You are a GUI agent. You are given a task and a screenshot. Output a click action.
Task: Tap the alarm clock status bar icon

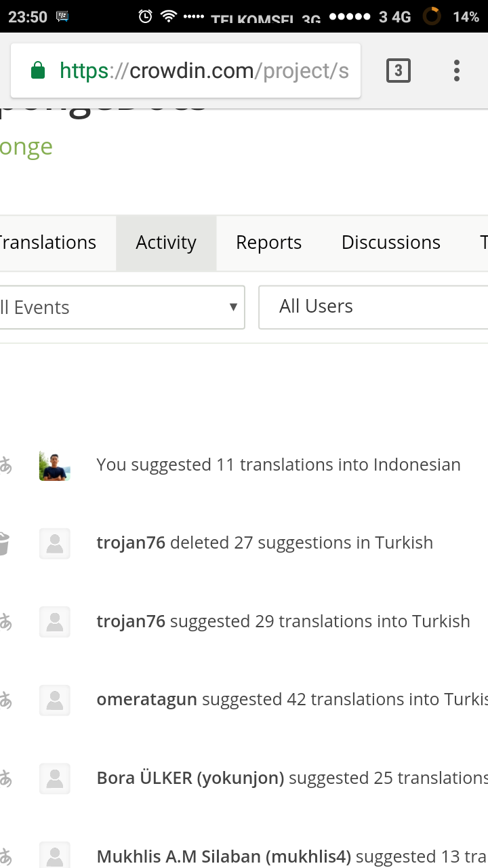click(145, 16)
